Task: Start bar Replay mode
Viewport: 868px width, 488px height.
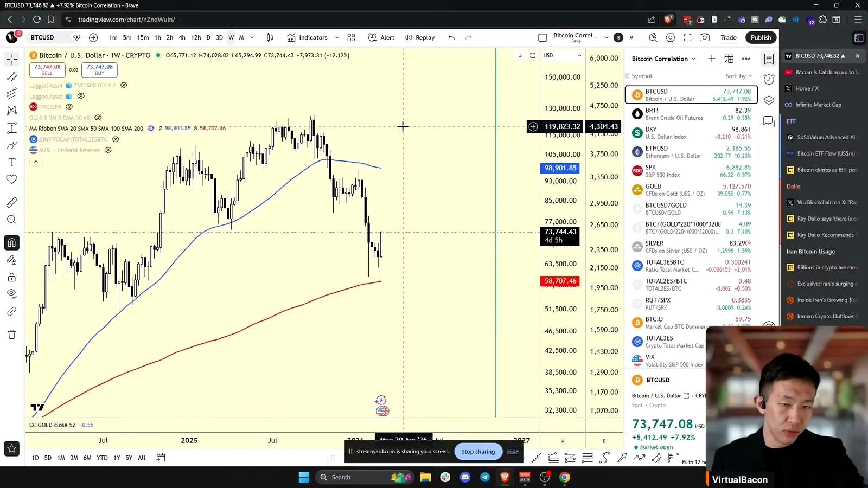Action: (x=419, y=37)
